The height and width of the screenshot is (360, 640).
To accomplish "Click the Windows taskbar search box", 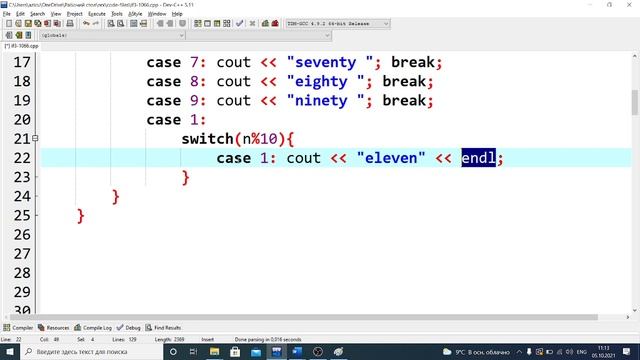I will pos(92,352).
